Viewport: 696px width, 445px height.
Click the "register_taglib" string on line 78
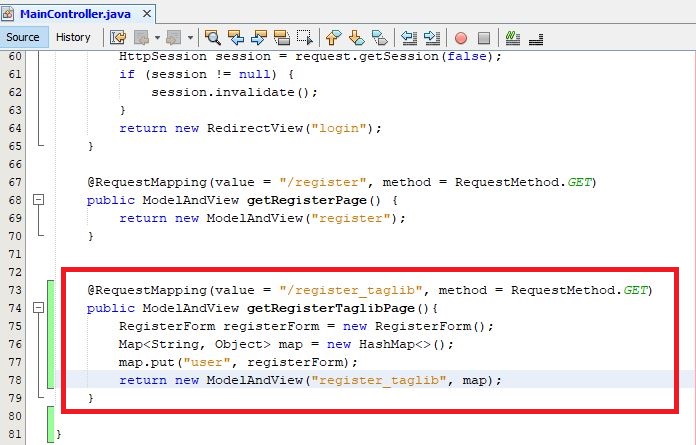click(379, 380)
